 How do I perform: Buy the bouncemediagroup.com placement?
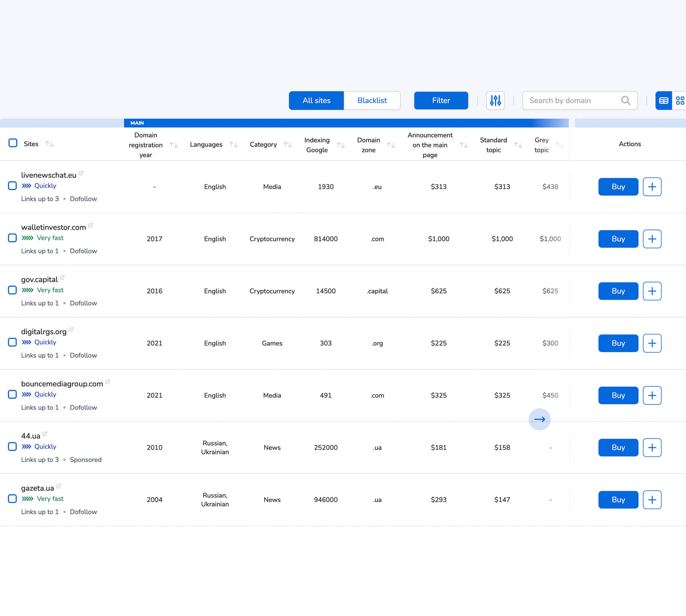(618, 395)
